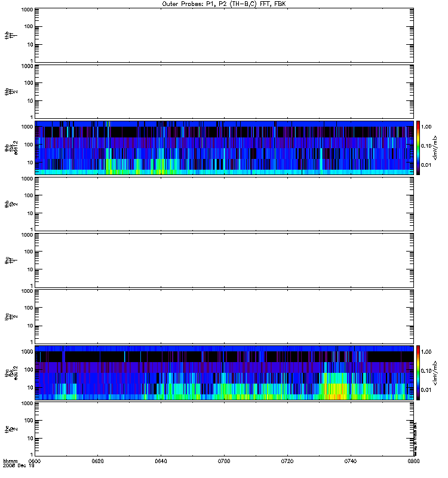448x478 pixels.
Task: Click the y-axis label of the fourth panel (thb fp 2)
Action: point(11,204)
